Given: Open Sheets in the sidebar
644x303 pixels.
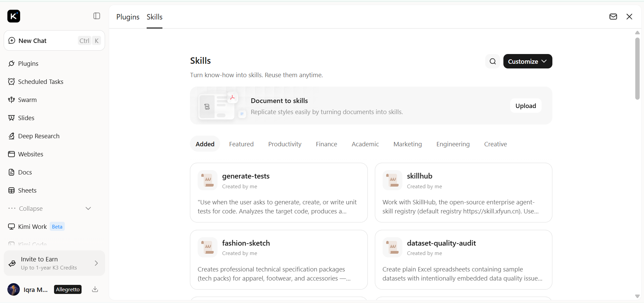Looking at the screenshot, I should click(54, 190).
